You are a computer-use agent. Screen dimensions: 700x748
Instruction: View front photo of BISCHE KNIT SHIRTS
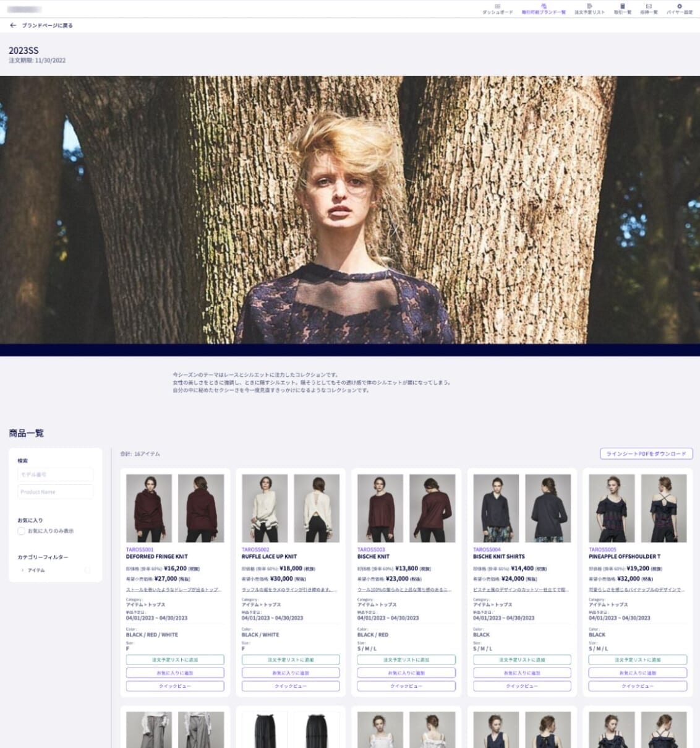(496, 509)
